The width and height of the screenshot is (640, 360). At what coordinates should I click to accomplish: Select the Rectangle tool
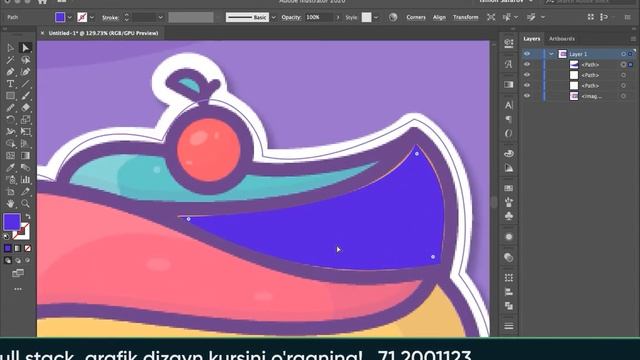pyautogui.click(x=10, y=96)
